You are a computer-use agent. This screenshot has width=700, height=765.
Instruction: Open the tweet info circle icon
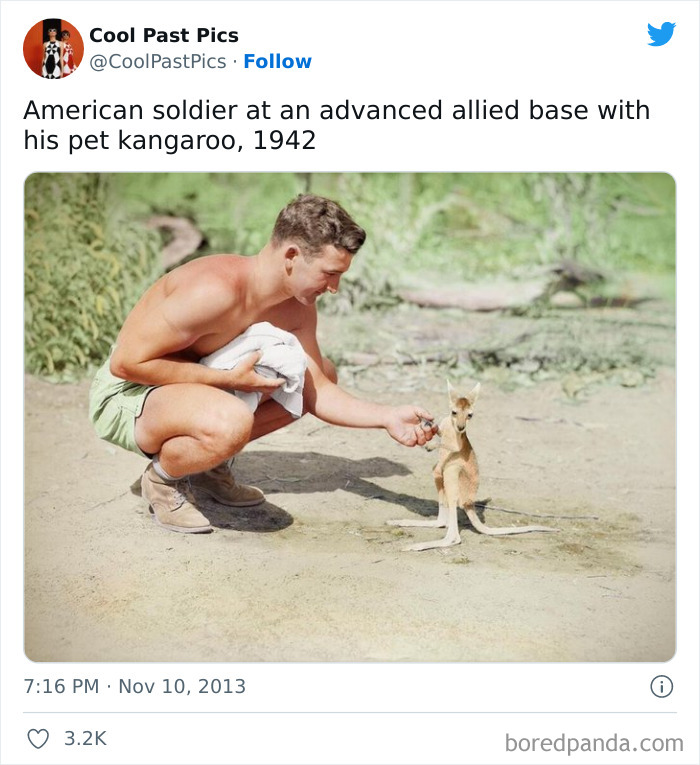tap(661, 686)
